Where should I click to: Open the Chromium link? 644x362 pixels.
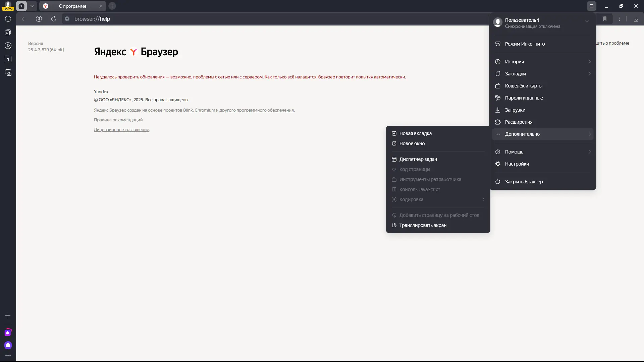[205, 110]
